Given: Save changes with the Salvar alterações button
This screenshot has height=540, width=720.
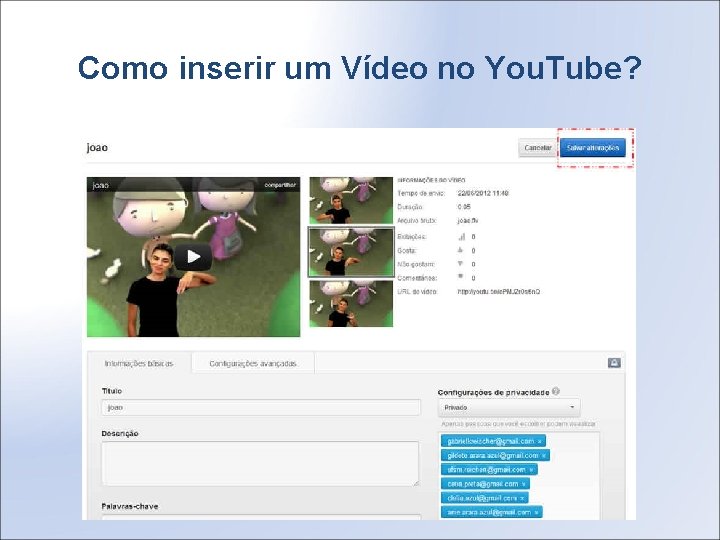Looking at the screenshot, I should click(593, 148).
